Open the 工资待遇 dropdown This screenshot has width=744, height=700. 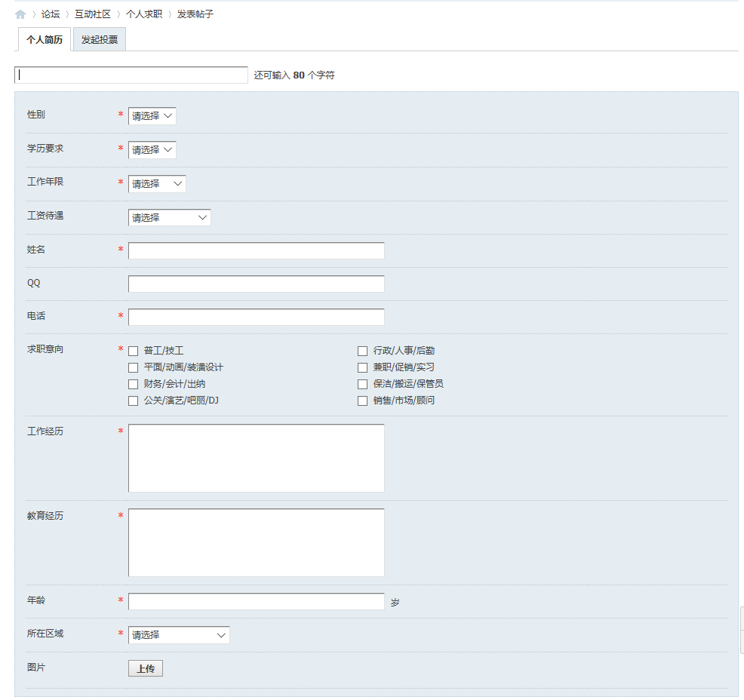(x=169, y=218)
